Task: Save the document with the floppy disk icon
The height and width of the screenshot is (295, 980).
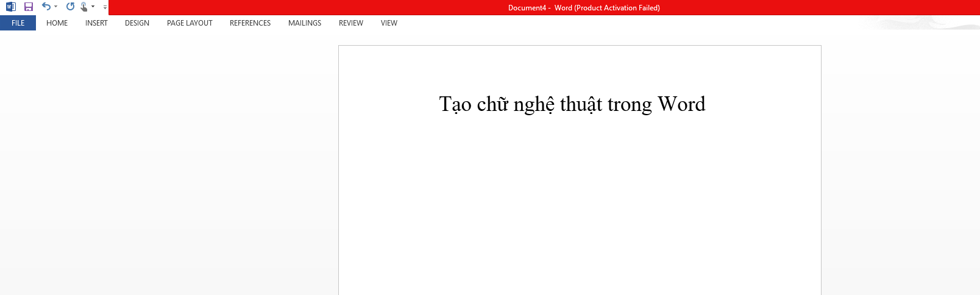Action: [x=29, y=7]
